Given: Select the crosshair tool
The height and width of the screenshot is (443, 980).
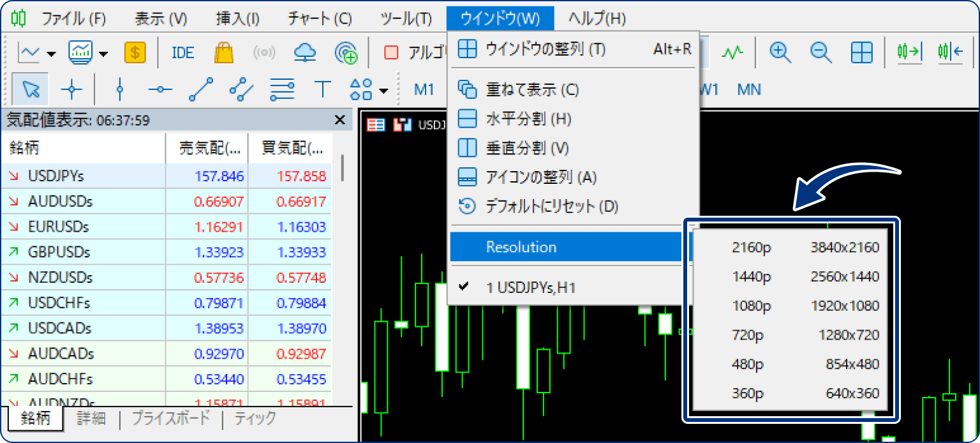Looking at the screenshot, I should [71, 89].
